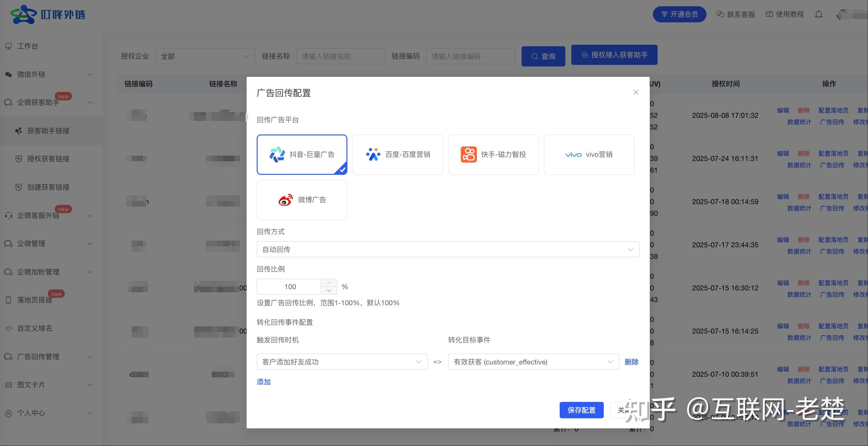Viewport: 868px width, 446px height.
Task: Click the 保存配置 button
Action: point(581,410)
